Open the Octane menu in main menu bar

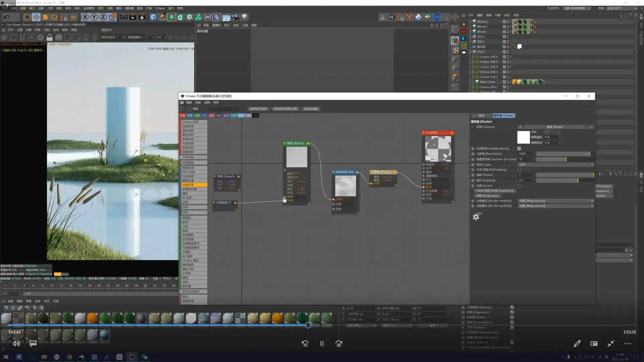(x=160, y=8)
